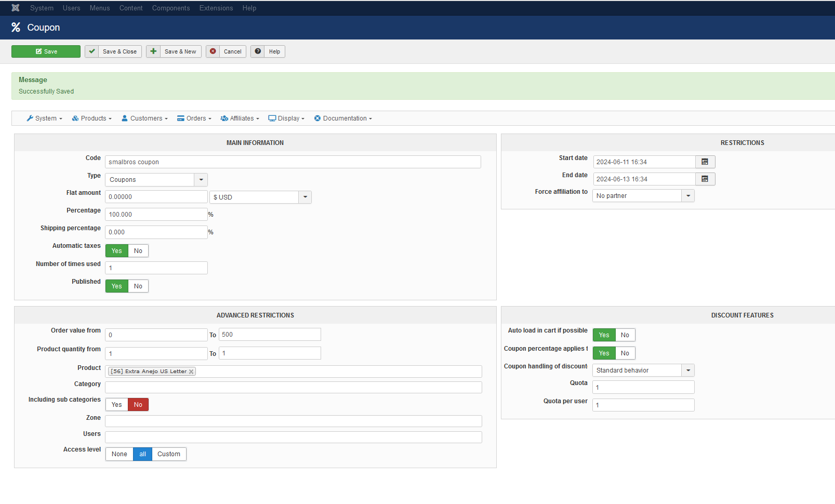Set Automatic taxes to No
The height and width of the screenshot is (504, 835).
(x=138, y=251)
